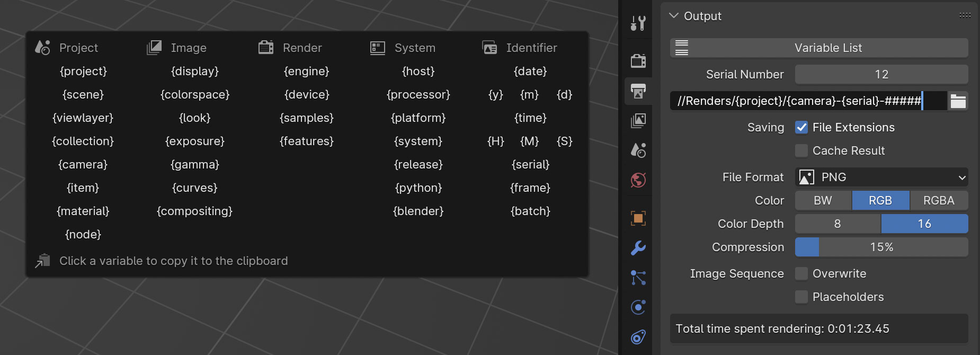Click the Total time spent rendering text

tap(782, 329)
